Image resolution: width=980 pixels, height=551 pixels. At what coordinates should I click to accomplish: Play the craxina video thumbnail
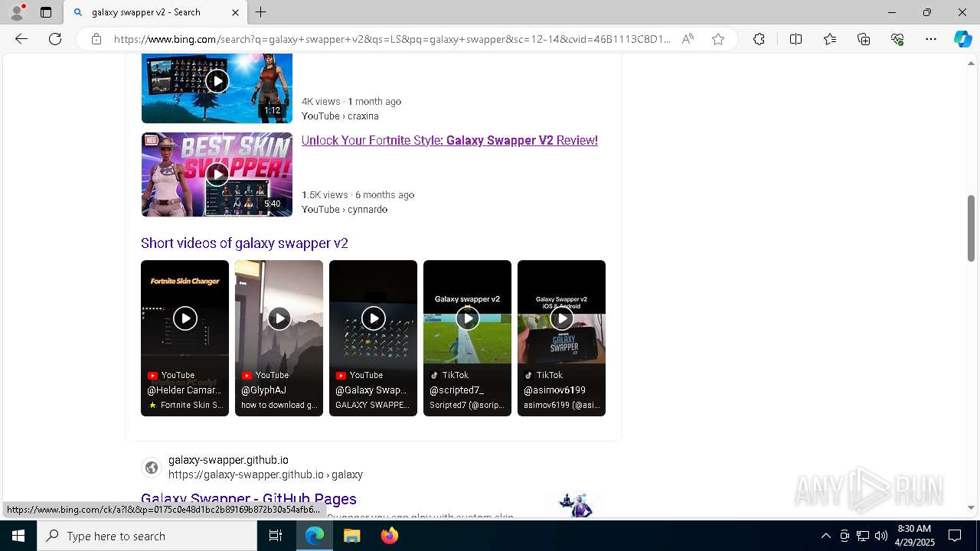coord(217,88)
